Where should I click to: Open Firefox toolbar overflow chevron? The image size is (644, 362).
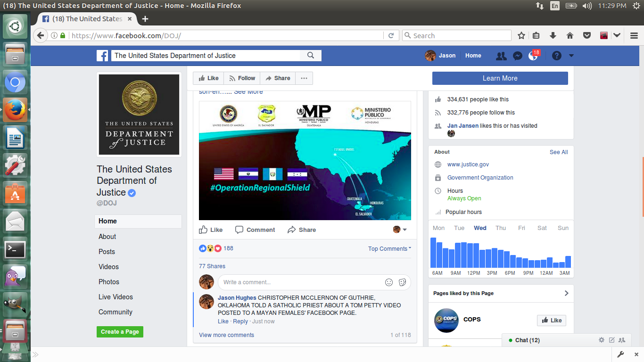click(x=617, y=35)
